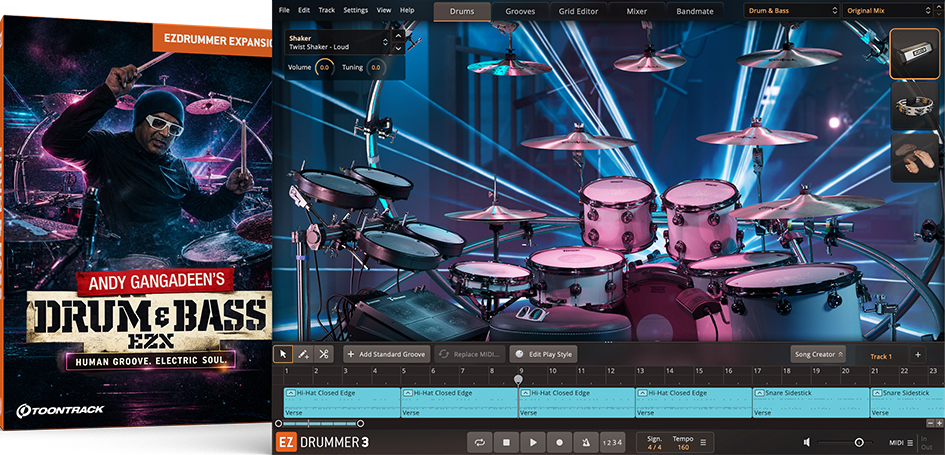Open the Edit menu
The height and width of the screenshot is (455, 945).
(x=304, y=10)
